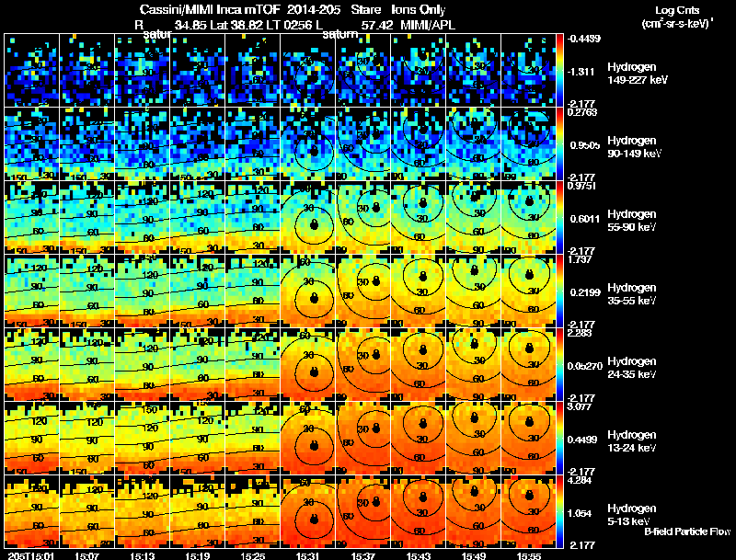Image resolution: width=736 pixels, height=560 pixels.
Task: Click the Hydrogen 5-13 keV label
Action: [x=631, y=515]
